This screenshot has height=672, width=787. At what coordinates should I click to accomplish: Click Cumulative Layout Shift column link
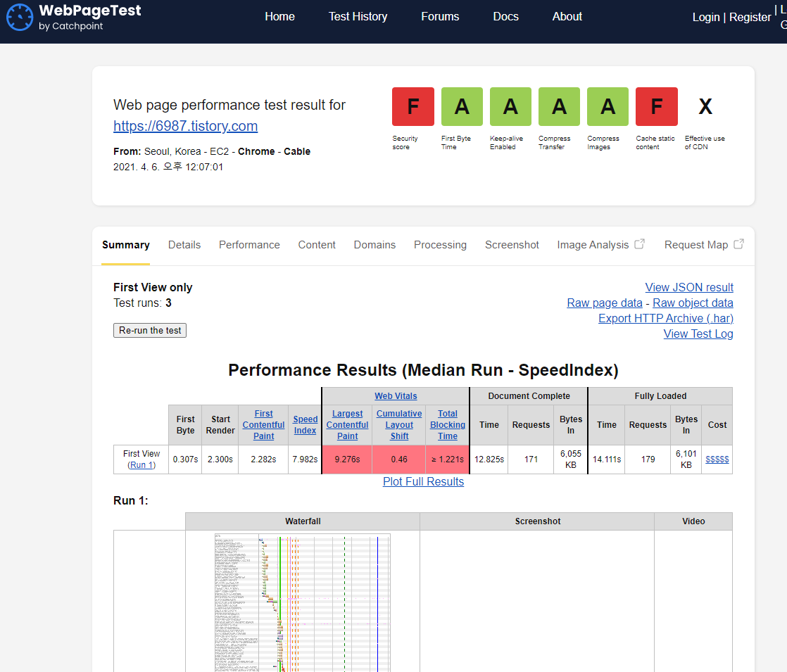[x=399, y=424]
